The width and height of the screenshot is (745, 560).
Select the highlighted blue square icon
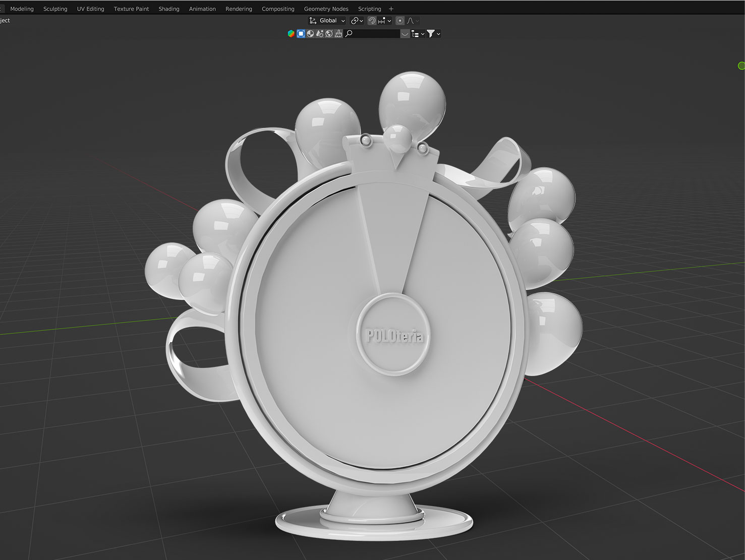click(301, 34)
